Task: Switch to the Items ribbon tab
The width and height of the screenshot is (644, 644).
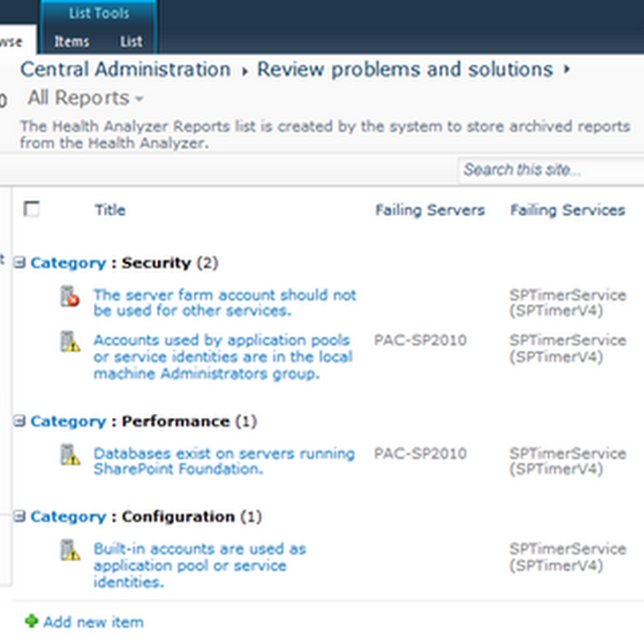Action: [72, 41]
